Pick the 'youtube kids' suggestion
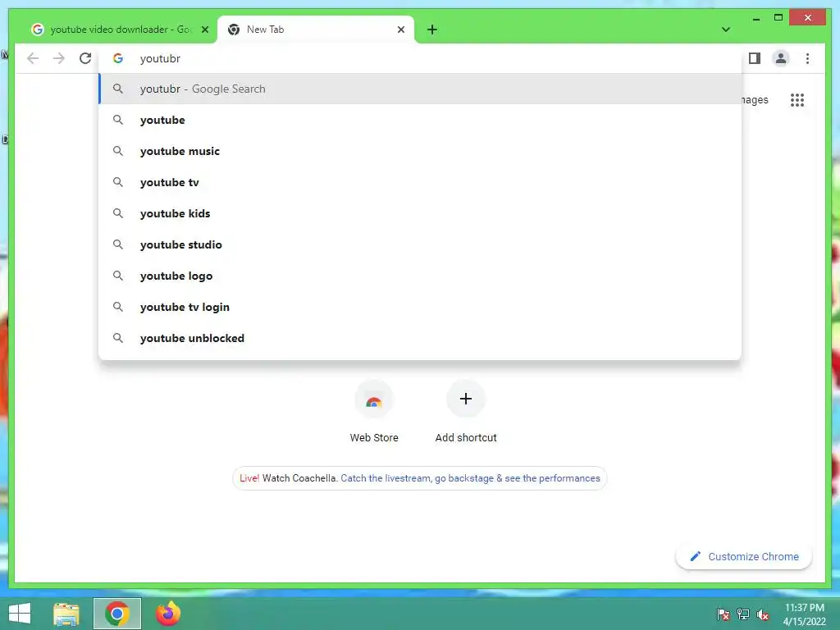840x630 pixels. coord(420,213)
